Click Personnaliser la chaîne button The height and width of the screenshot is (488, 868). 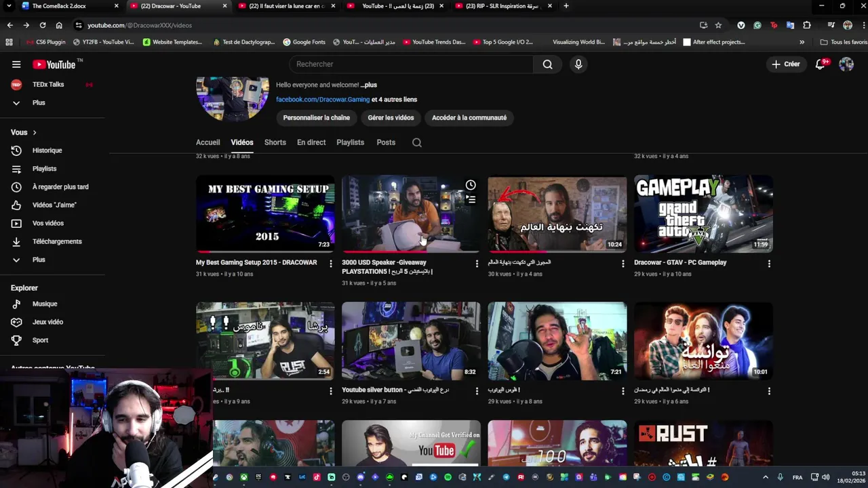click(317, 118)
